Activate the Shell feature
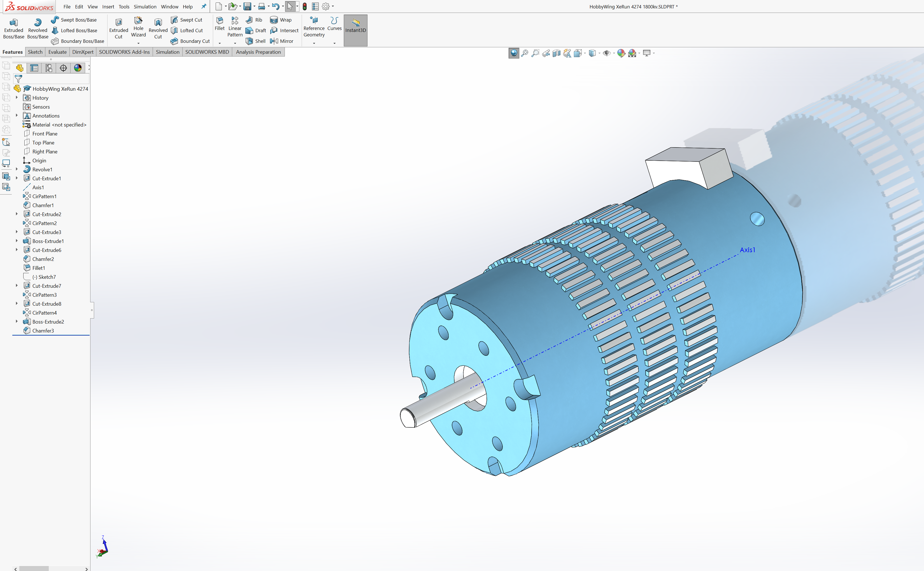This screenshot has height=571, width=924. (x=255, y=41)
